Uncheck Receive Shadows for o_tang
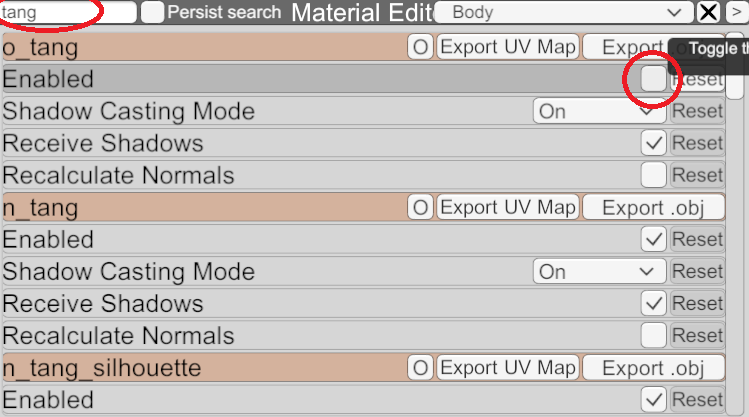 coord(653,143)
